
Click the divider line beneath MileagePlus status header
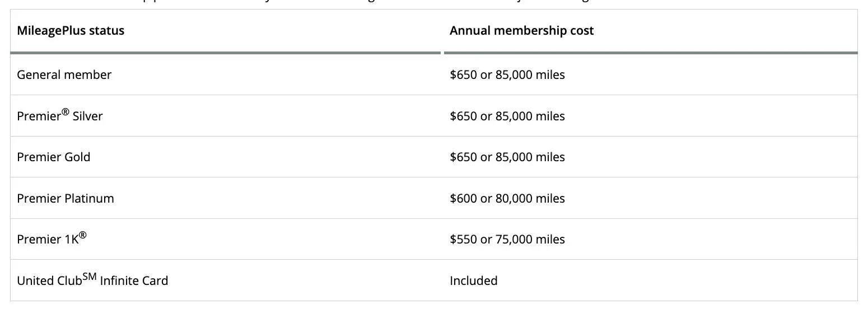pos(225,53)
